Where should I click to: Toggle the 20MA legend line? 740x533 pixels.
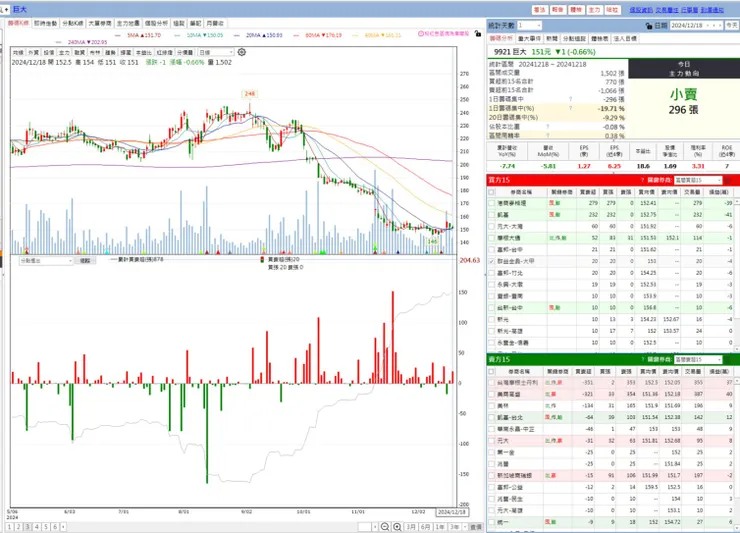coord(258,35)
